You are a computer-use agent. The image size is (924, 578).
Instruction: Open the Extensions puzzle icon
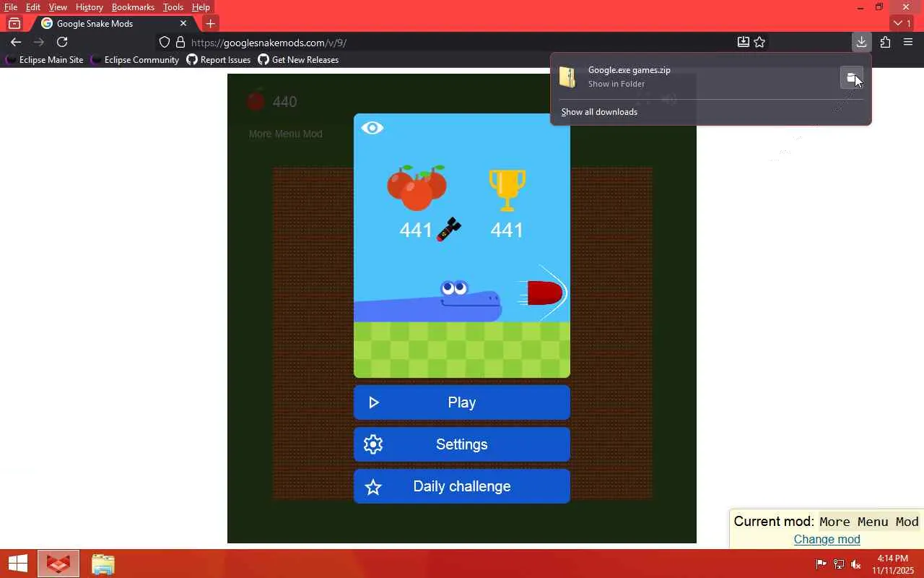pyautogui.click(x=885, y=42)
